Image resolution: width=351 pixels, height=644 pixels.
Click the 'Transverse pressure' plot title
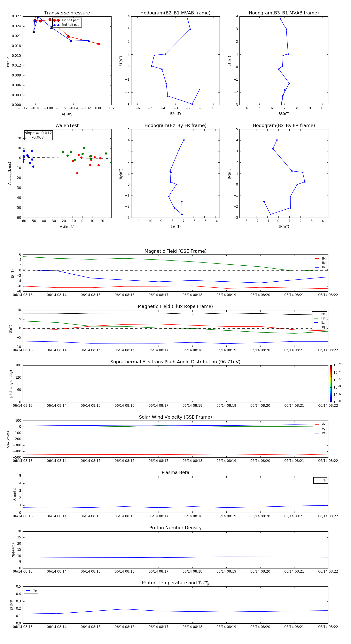point(67,13)
